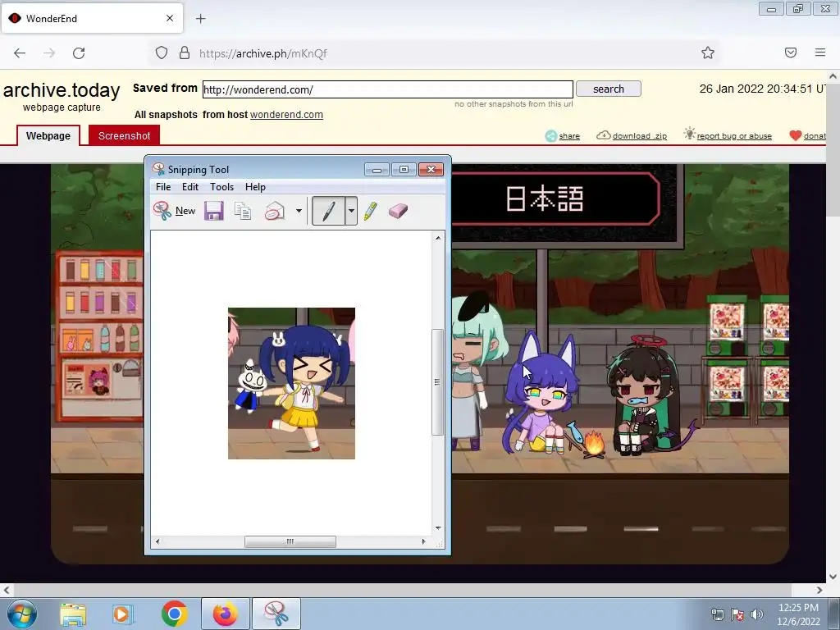The width and height of the screenshot is (840, 630).
Task: Select the Highlighter tool
Action: click(370, 211)
